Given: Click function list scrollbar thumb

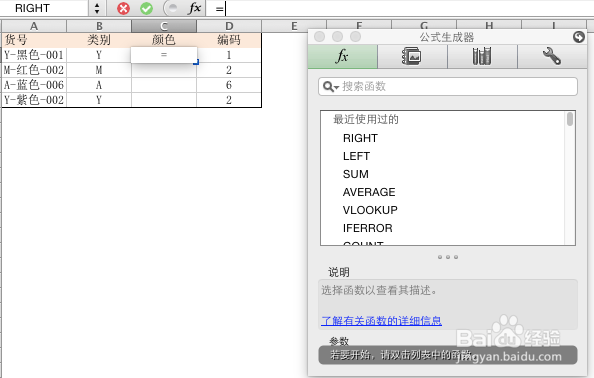Looking at the screenshot, I should click(x=570, y=119).
